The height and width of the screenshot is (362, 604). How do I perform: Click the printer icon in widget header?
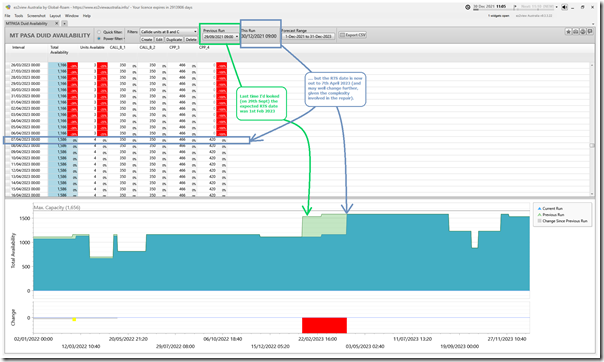575,32
